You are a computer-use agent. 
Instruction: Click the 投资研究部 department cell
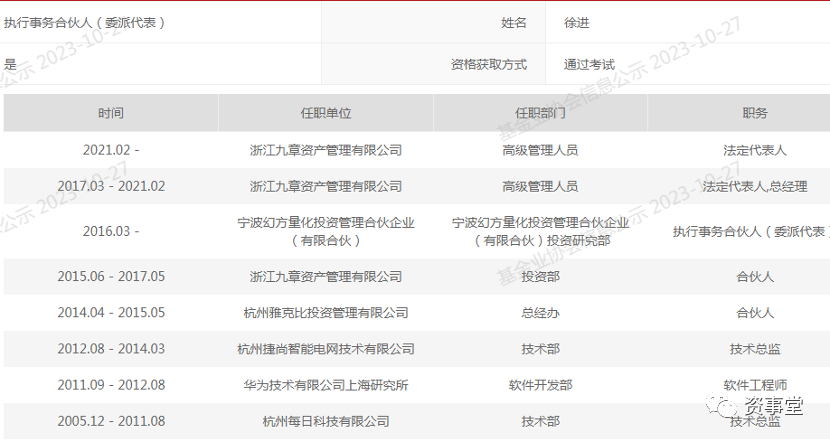pyautogui.click(x=540, y=231)
